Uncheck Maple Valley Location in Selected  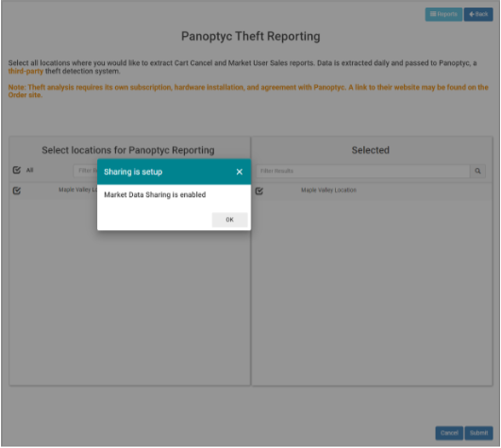coord(259,191)
